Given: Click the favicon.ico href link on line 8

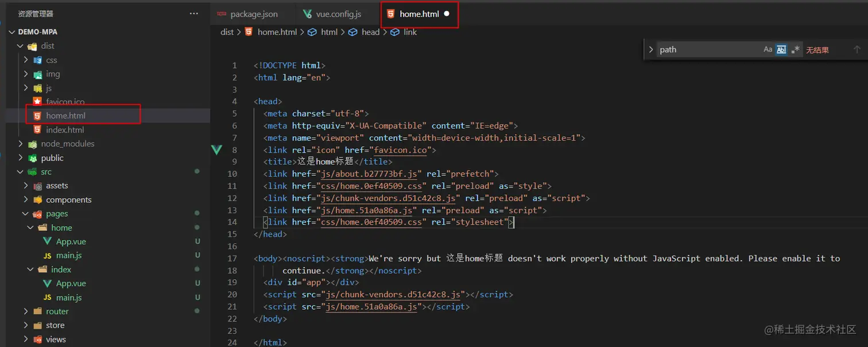Looking at the screenshot, I should (400, 150).
